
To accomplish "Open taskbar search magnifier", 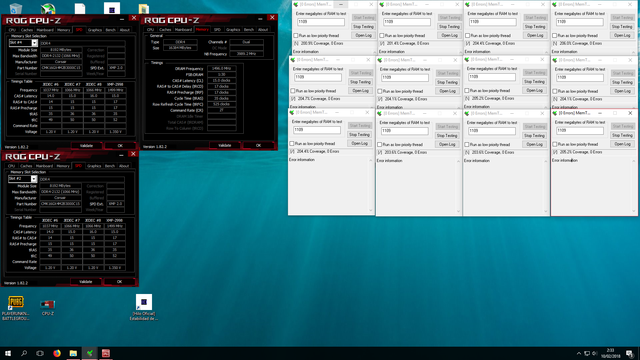I will [24, 353].
